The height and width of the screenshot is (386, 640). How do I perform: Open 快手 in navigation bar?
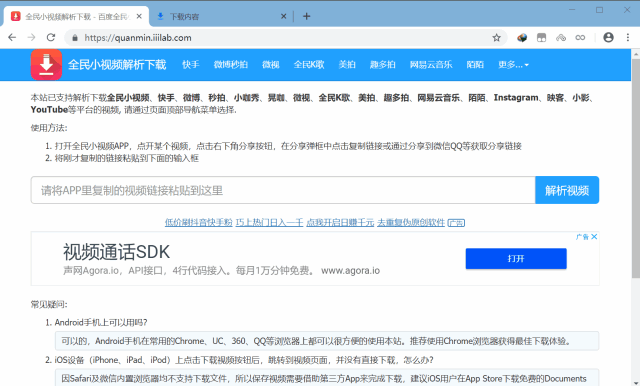click(191, 64)
